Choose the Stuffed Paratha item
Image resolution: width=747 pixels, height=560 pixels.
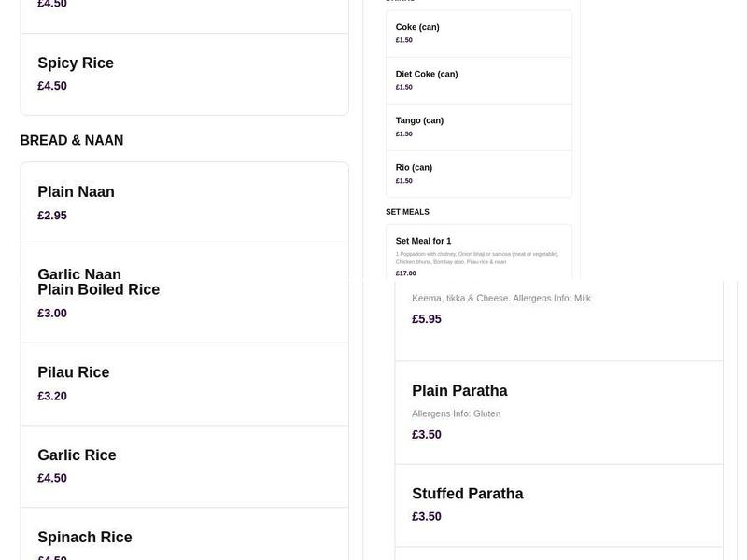coord(558,504)
